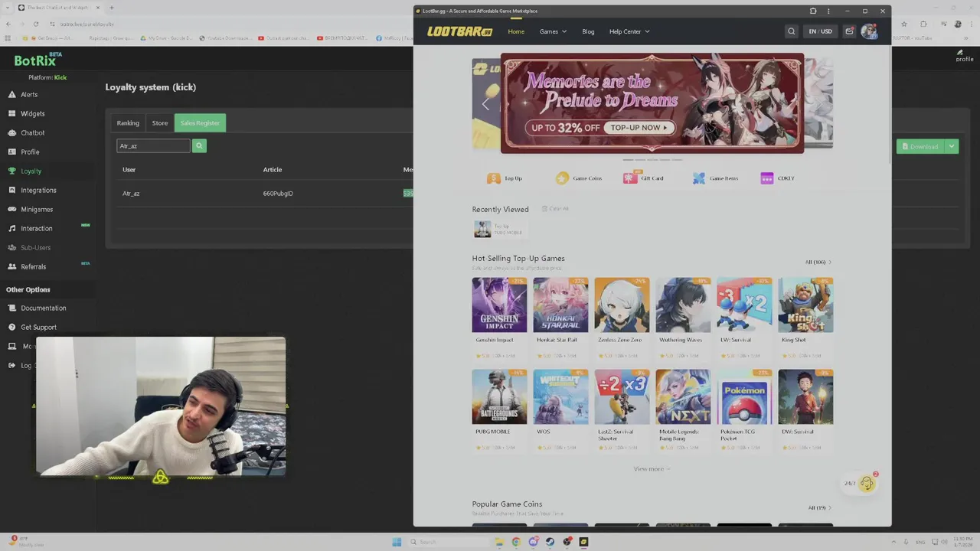980x551 pixels.
Task: Open Integrations in BotRix sidebar
Action: click(38, 190)
